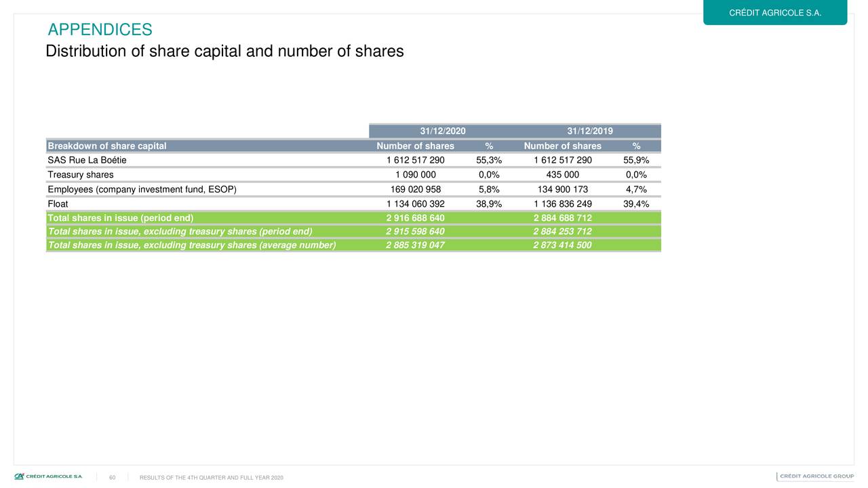
Task: Click the 2 916 688 640 total value
Action: pos(415,218)
